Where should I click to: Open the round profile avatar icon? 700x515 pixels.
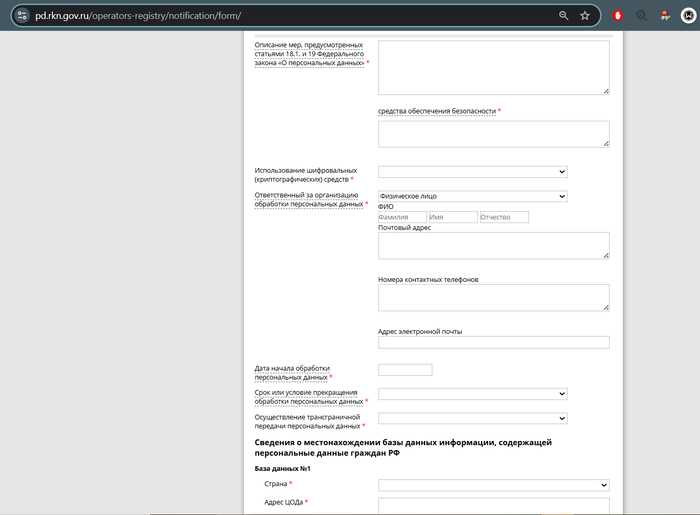[688, 16]
